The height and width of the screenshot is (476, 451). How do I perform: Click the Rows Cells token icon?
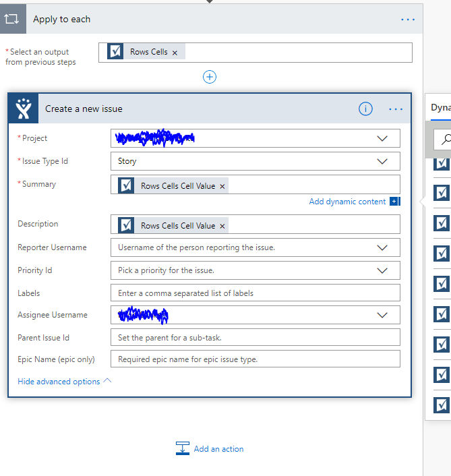click(x=115, y=51)
